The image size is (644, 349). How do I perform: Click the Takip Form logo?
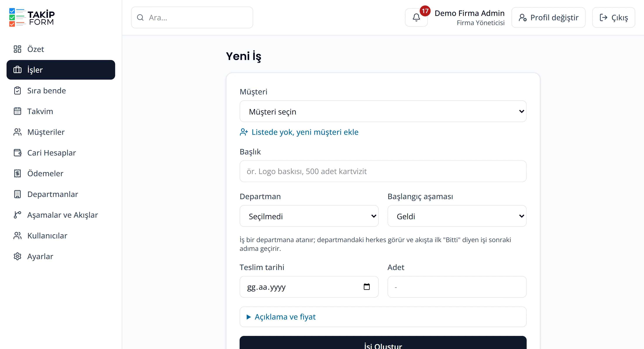click(32, 17)
